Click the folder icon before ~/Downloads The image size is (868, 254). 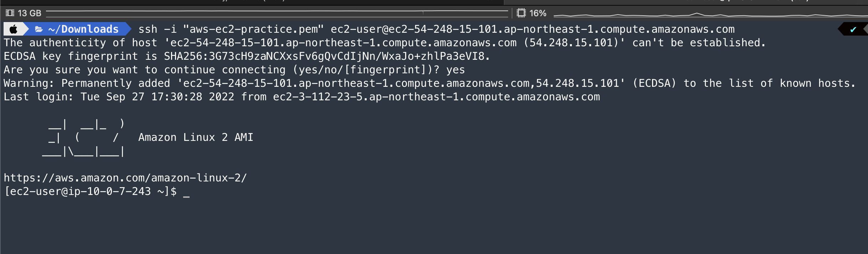[x=39, y=29]
